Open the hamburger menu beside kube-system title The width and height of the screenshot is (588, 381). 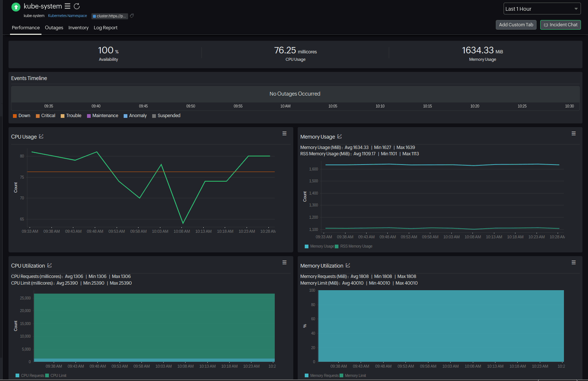(67, 6)
